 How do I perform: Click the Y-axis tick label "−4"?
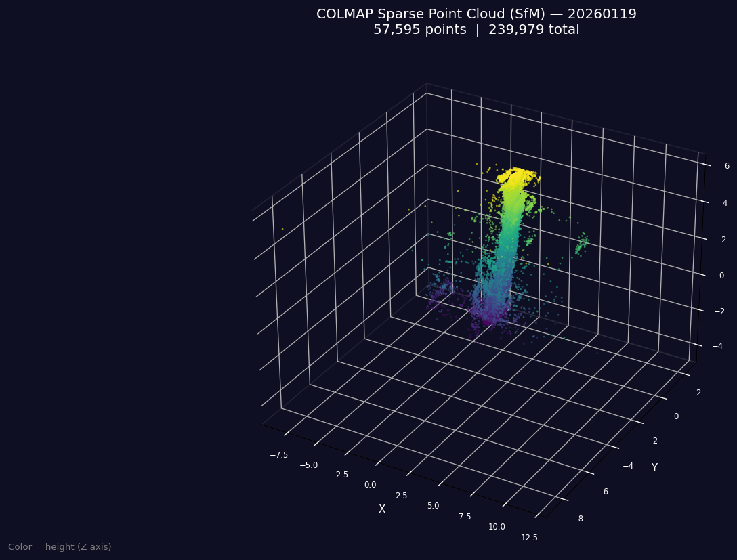point(628,466)
